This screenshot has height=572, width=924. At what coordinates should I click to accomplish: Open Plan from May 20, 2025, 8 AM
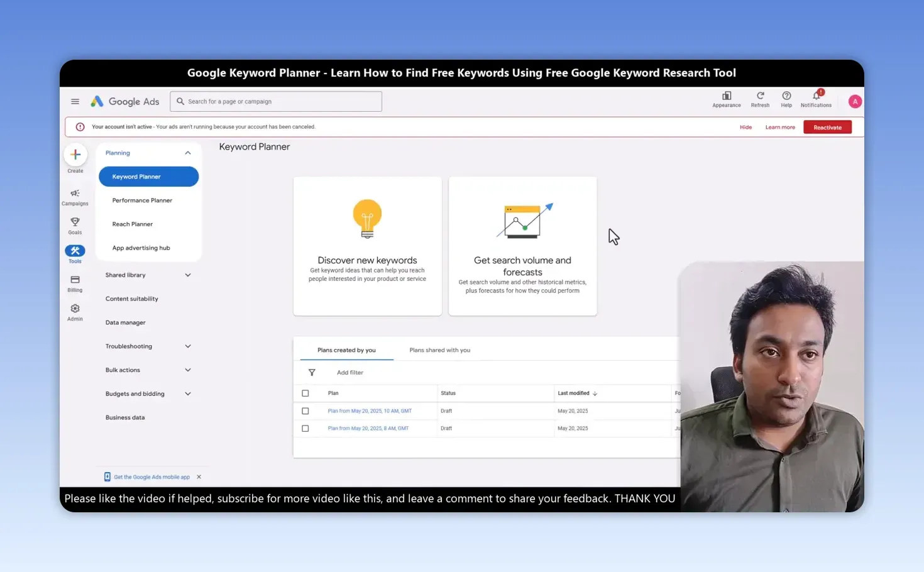[x=368, y=429]
